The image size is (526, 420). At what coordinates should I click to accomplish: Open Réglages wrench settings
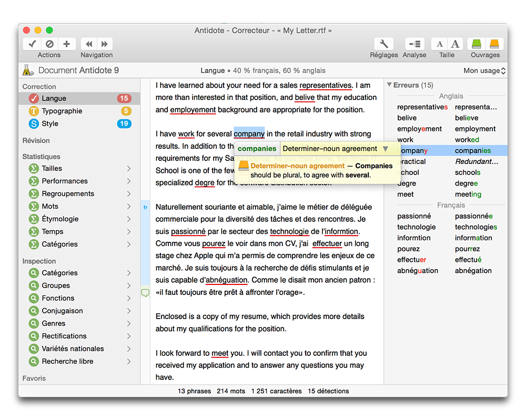[384, 44]
